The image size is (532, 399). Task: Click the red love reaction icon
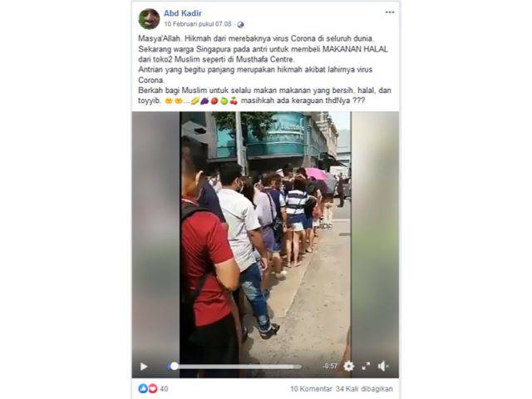(x=152, y=388)
